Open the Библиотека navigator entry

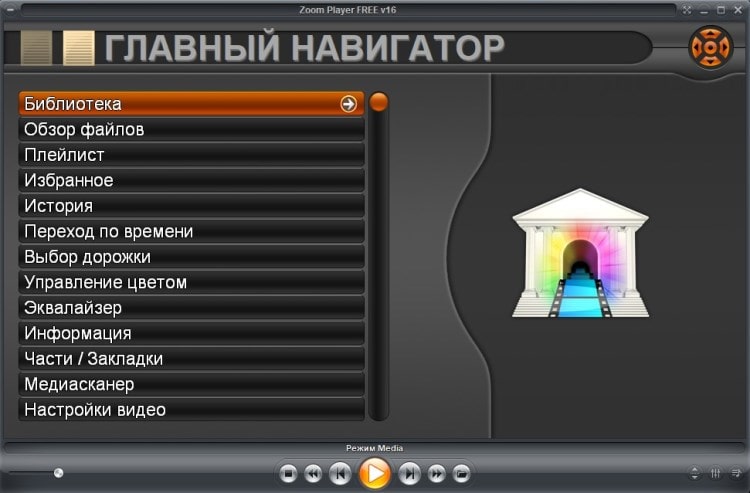click(191, 104)
